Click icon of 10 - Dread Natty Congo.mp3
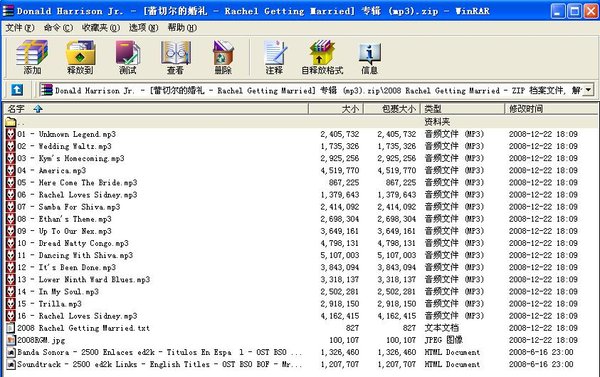Screen dimensions: 600x377 11,243
